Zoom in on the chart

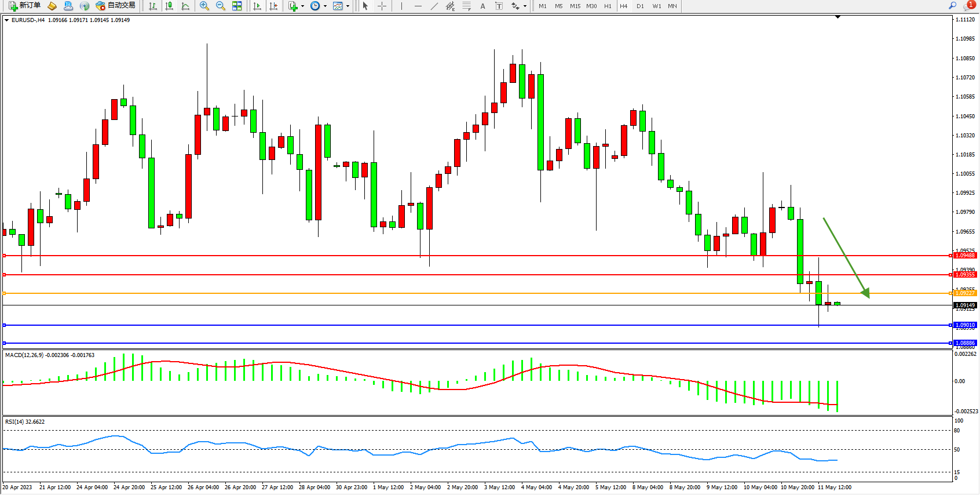[x=204, y=6]
